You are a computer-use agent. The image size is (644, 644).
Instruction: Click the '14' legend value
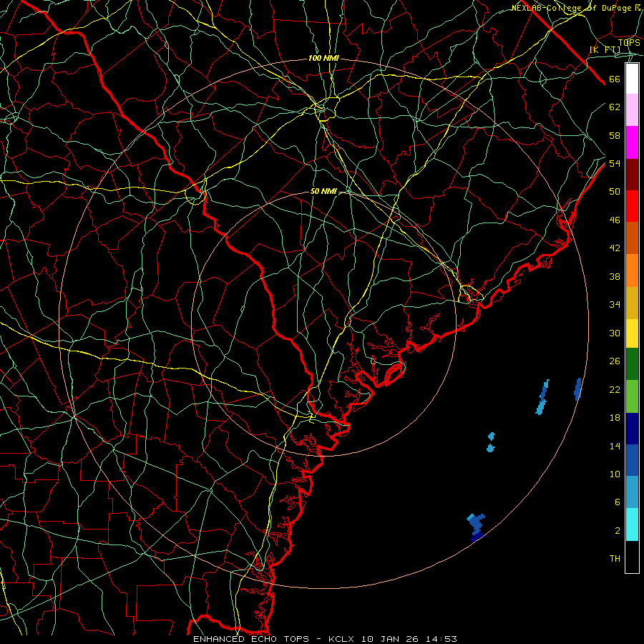coord(615,446)
